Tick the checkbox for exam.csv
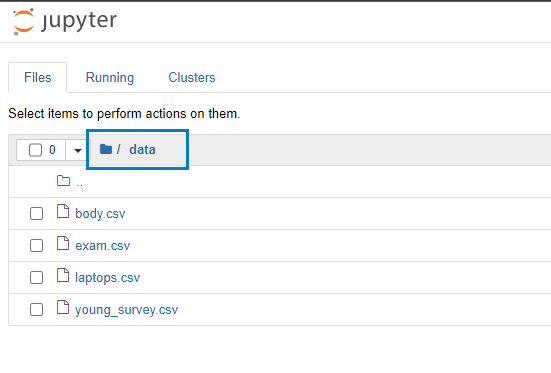This screenshot has height=373, width=551. [x=37, y=245]
